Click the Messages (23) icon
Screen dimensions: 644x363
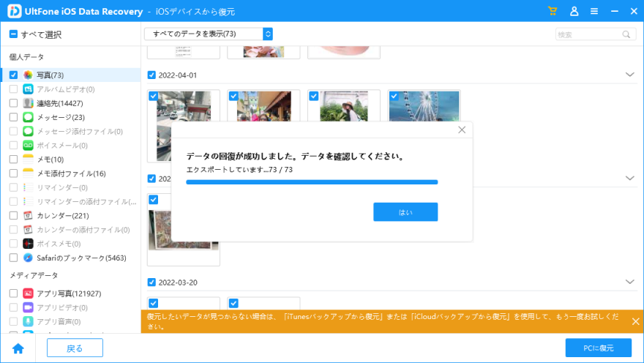[28, 117]
